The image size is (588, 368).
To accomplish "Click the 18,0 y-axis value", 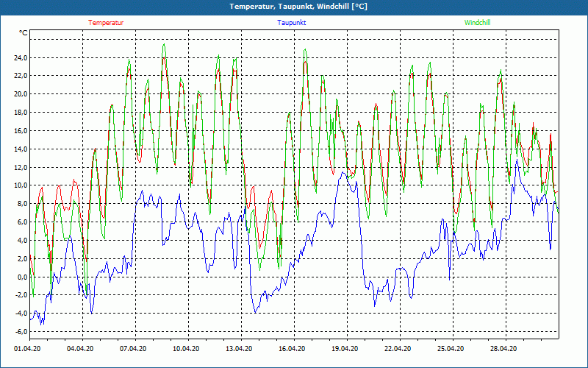I will (x=20, y=113).
